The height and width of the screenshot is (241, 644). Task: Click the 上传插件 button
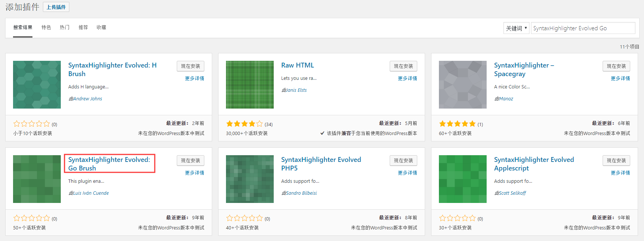pyautogui.click(x=56, y=7)
